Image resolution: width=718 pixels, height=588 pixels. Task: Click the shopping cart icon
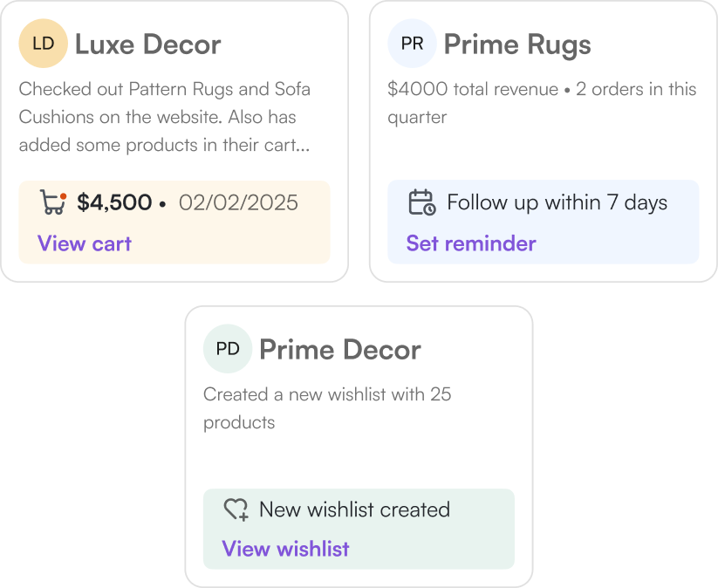(x=53, y=202)
